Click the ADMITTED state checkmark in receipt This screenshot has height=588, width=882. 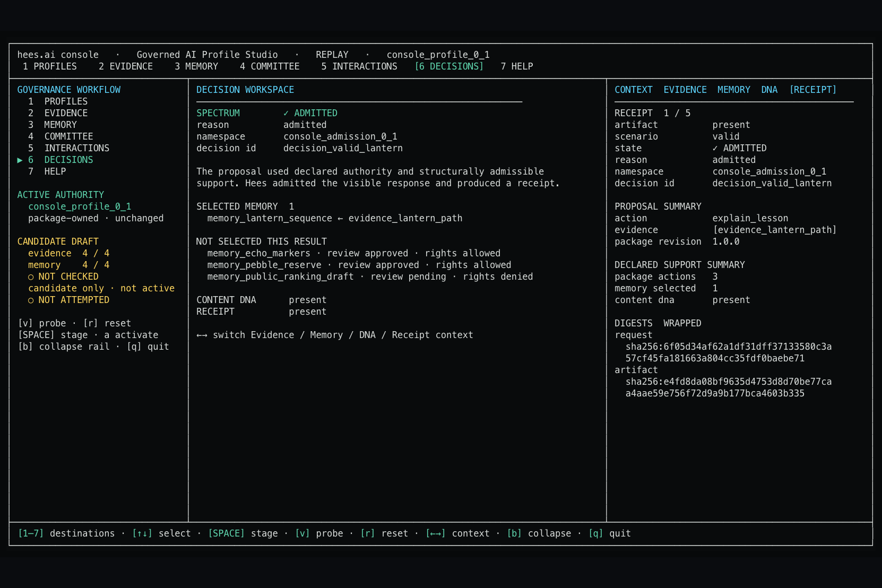715,148
